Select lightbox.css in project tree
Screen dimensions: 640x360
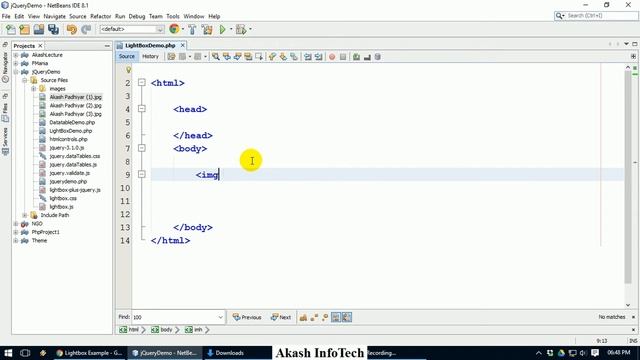[x=63, y=198]
